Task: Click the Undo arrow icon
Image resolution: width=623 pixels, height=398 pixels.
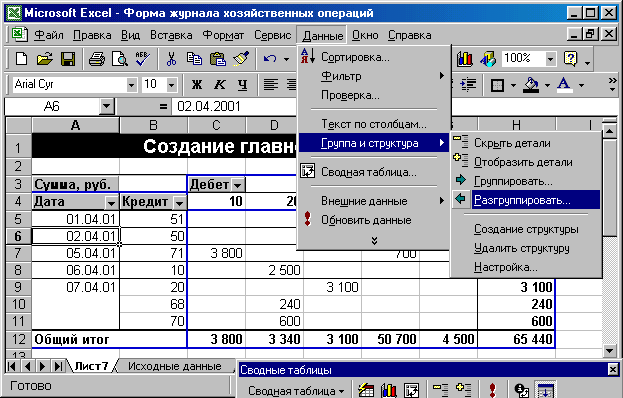Action: point(270,59)
